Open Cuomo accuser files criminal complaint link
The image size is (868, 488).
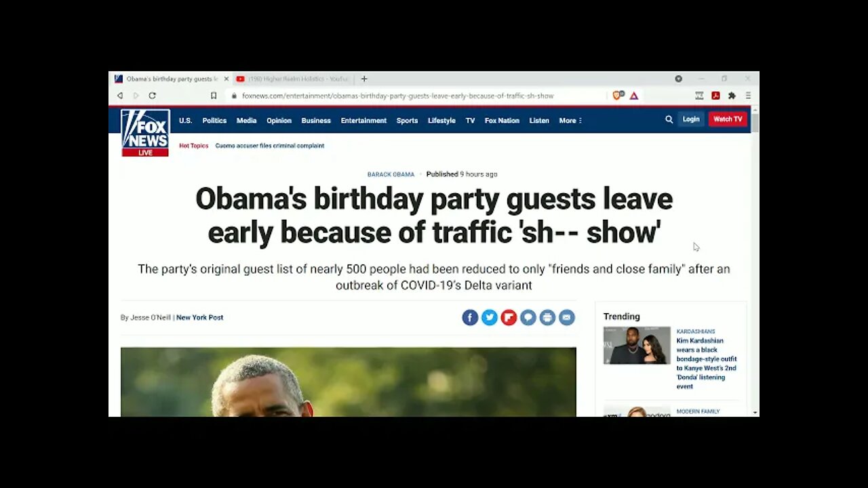coord(270,146)
